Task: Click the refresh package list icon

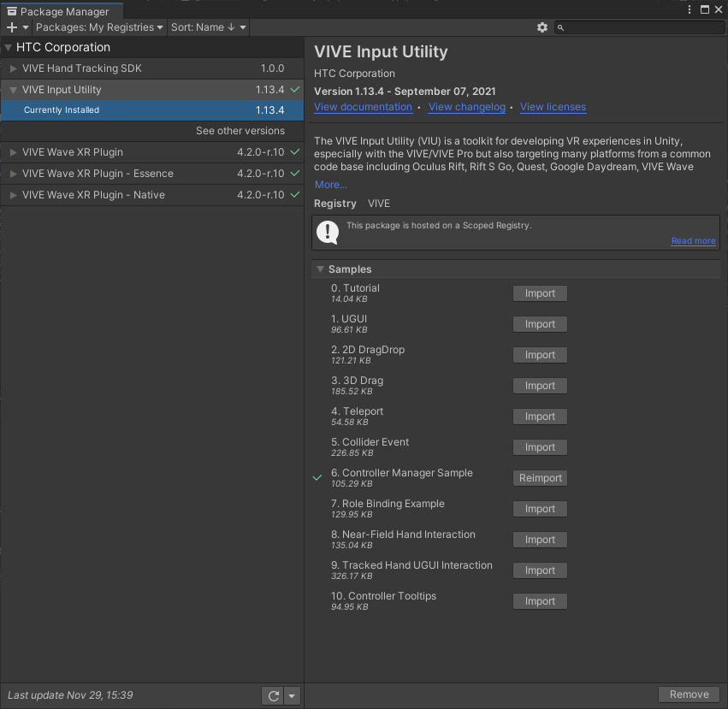Action: [x=273, y=695]
